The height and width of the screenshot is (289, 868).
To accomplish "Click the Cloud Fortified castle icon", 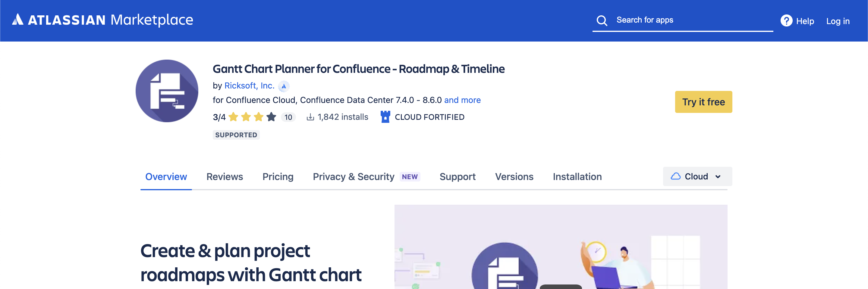I will click(x=385, y=117).
